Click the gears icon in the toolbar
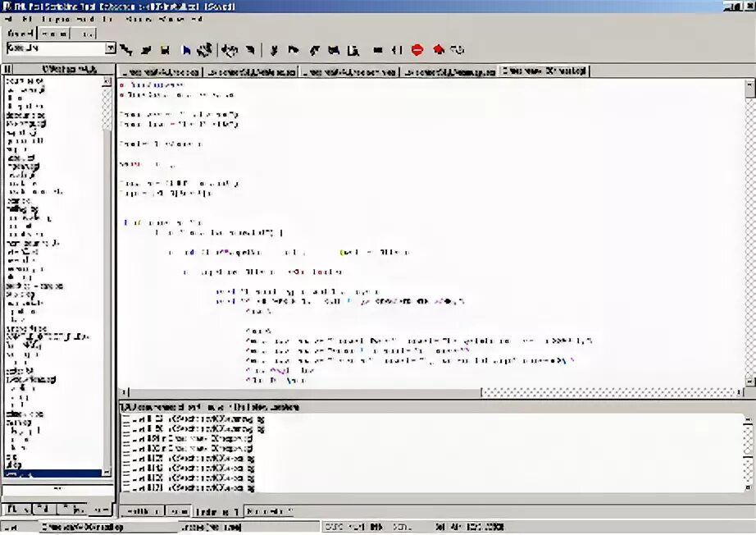756x535 pixels. click(205, 50)
